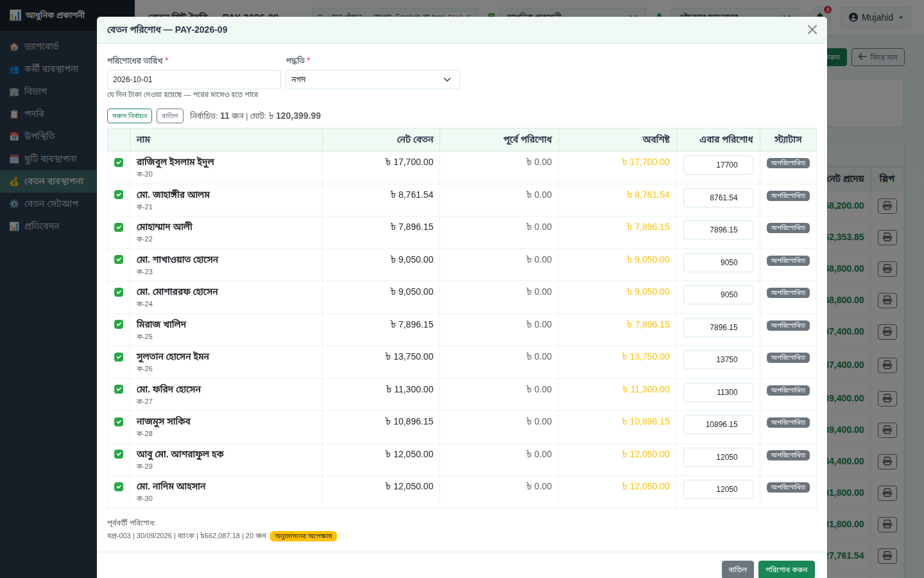
Task: Click the grey বাতিল button in the dialog footer
Action: click(738, 570)
